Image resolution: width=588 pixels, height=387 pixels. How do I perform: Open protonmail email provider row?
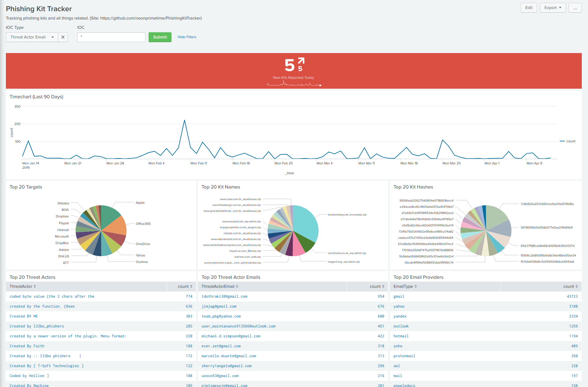[486, 356]
